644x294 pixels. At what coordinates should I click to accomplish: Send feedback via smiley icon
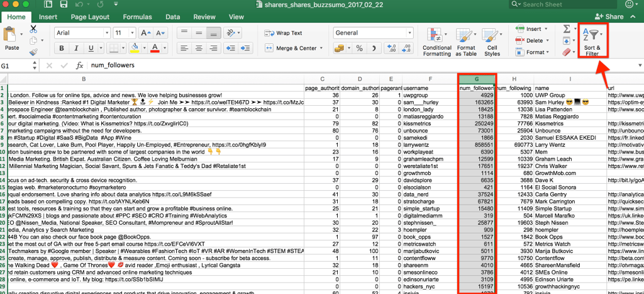[629, 4]
